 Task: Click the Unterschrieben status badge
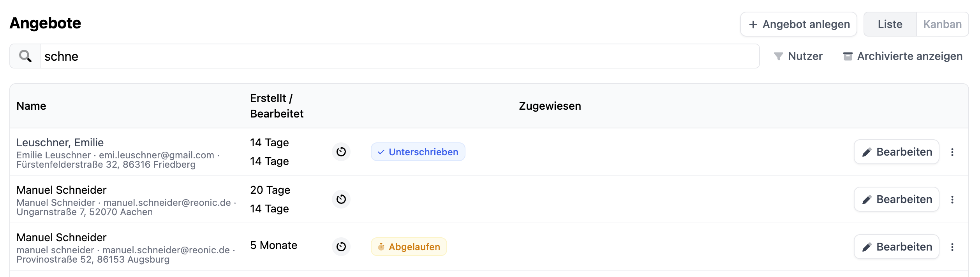point(418,152)
